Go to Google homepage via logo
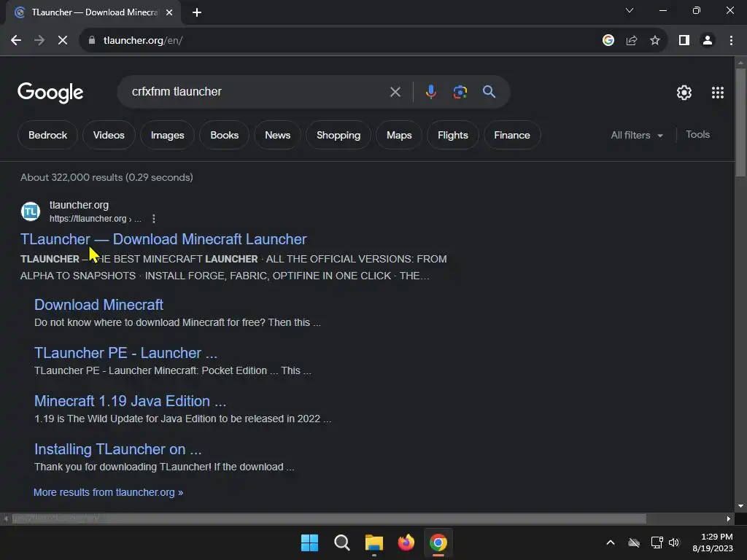This screenshot has height=560, width=747. tap(50, 93)
